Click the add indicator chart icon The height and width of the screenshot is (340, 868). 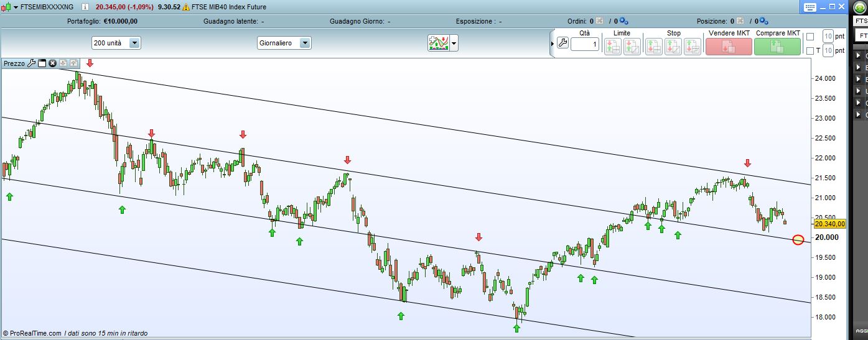[x=438, y=43]
